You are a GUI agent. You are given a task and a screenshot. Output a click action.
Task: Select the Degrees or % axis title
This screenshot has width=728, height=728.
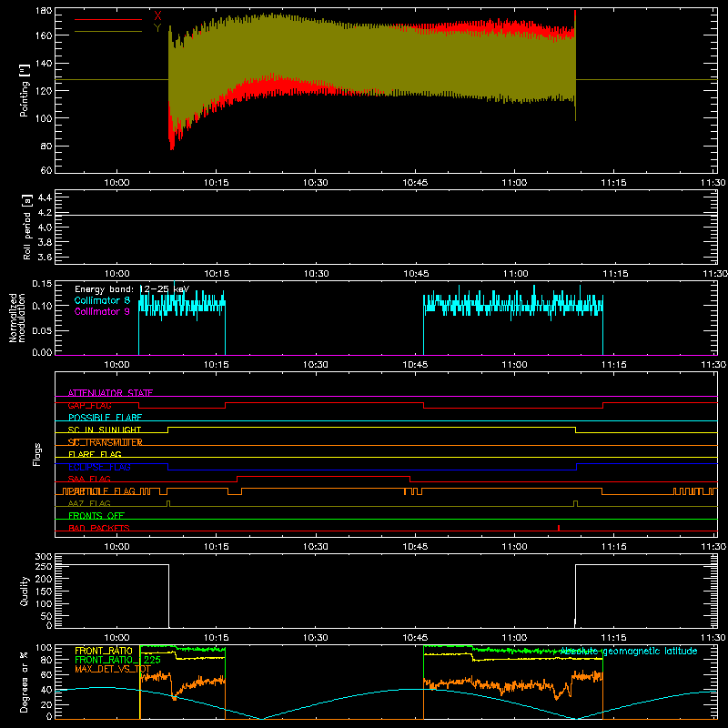[x=25, y=682]
